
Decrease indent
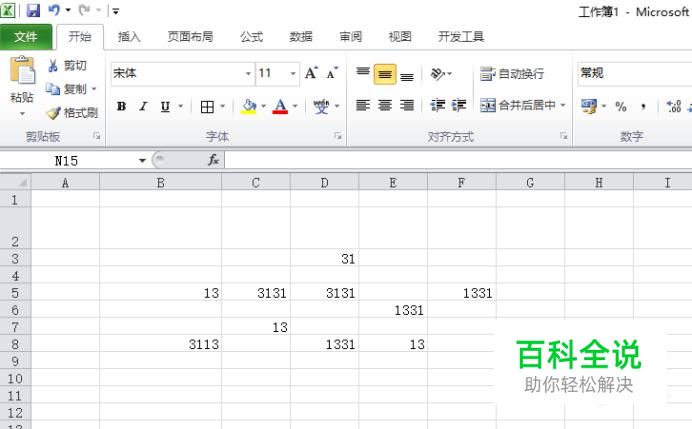point(438,105)
